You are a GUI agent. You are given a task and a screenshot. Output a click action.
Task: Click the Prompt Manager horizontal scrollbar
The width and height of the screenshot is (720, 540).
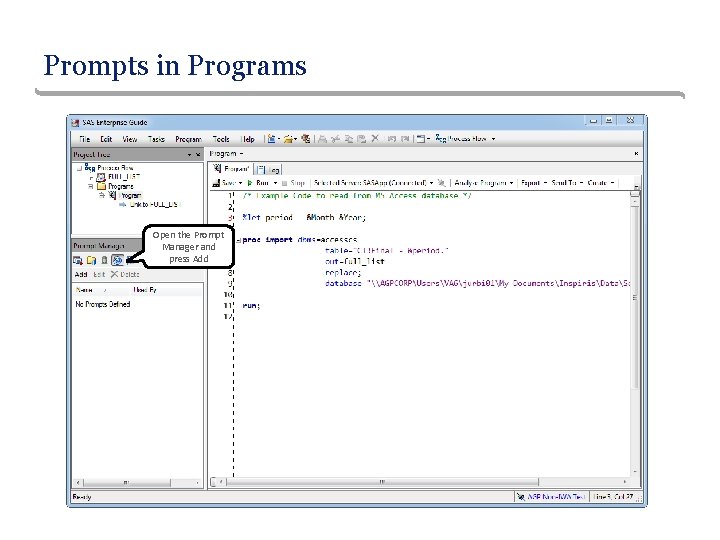click(138, 483)
